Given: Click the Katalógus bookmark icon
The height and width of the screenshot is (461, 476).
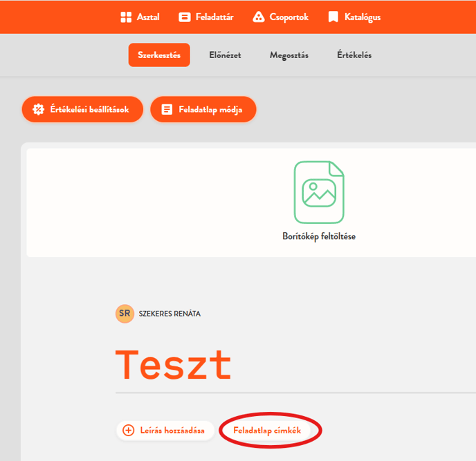Looking at the screenshot, I should (333, 17).
